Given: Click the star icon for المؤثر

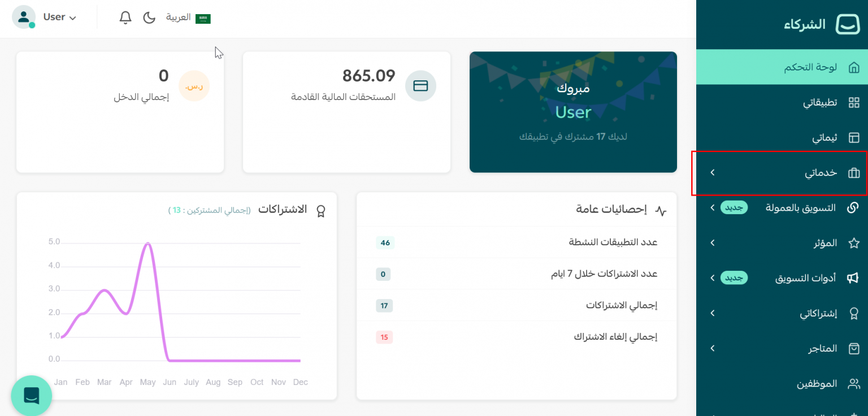Looking at the screenshot, I should (854, 243).
